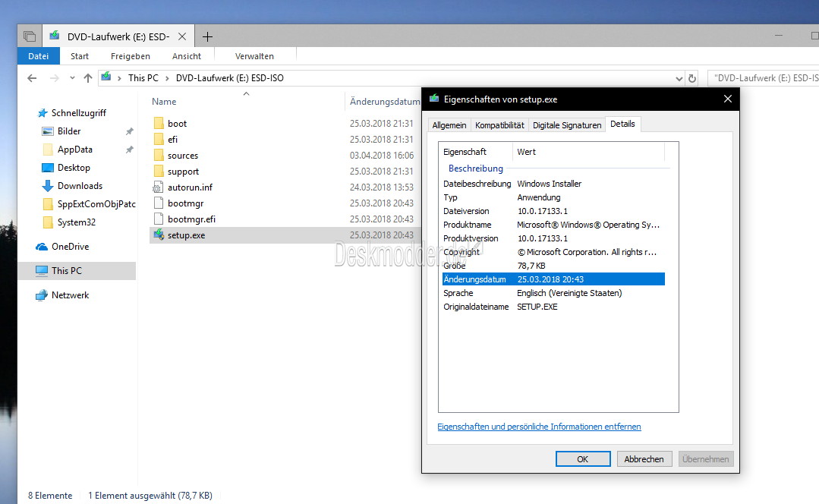The width and height of the screenshot is (819, 504).
Task: Switch to the Digitale Signaturen tab
Action: click(567, 125)
